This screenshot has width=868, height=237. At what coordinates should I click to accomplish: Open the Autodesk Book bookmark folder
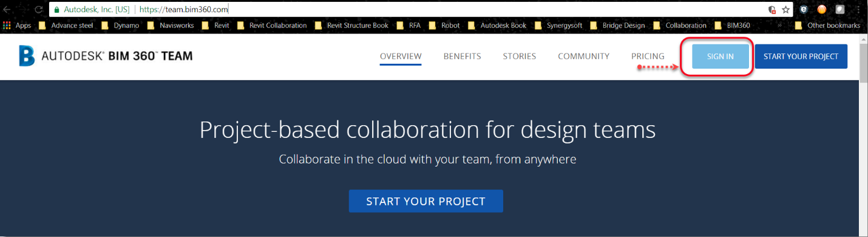coord(497,26)
